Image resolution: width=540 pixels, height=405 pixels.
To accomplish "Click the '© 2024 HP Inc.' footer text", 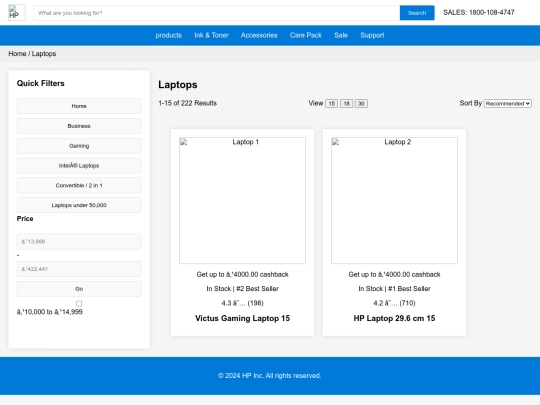I will click(x=269, y=376).
